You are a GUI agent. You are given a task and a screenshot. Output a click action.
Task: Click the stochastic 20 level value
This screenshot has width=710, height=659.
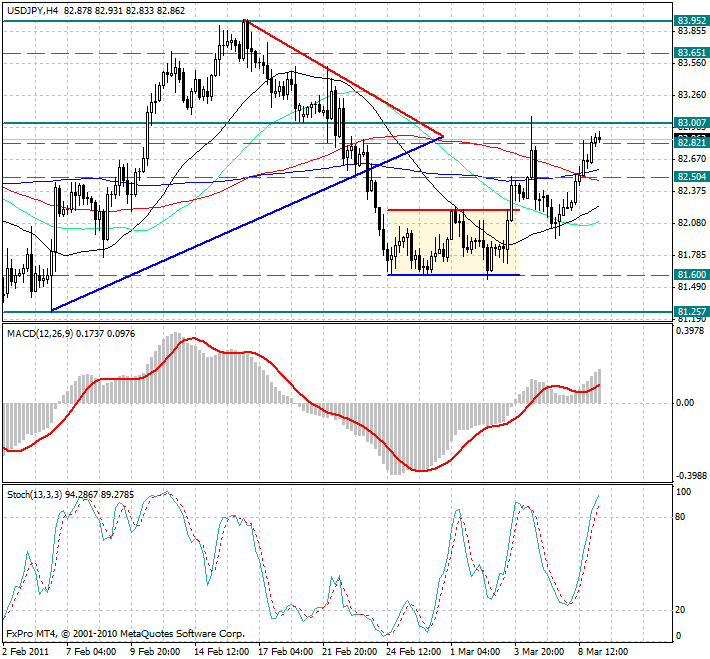pyautogui.click(x=680, y=610)
